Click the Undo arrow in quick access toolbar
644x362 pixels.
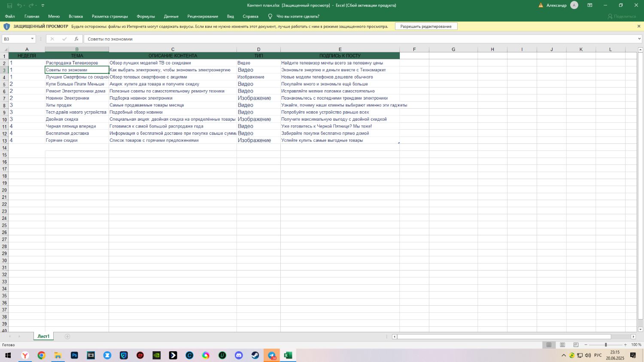[19, 6]
